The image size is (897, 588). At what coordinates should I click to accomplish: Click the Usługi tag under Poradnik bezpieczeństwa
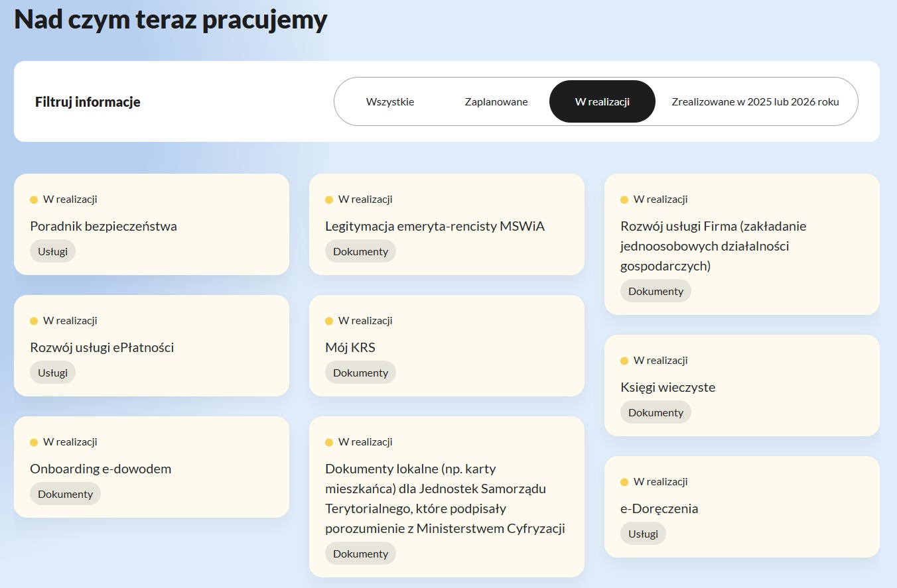[52, 251]
